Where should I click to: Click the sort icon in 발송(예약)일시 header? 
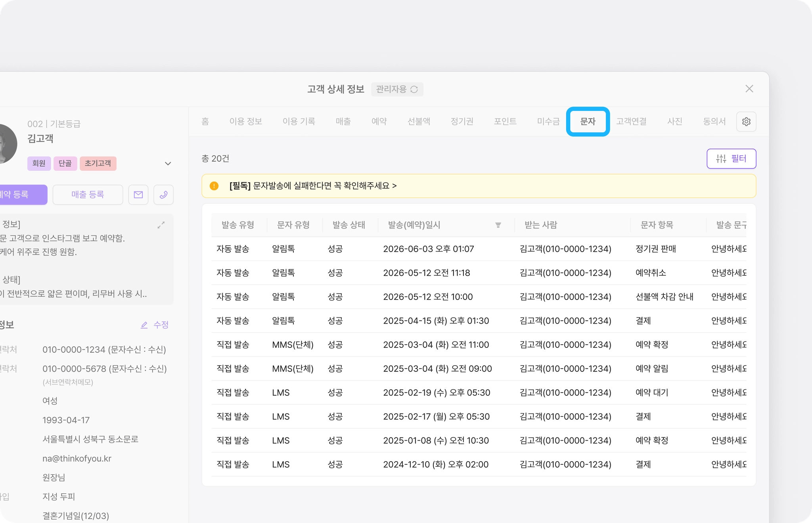(x=498, y=225)
